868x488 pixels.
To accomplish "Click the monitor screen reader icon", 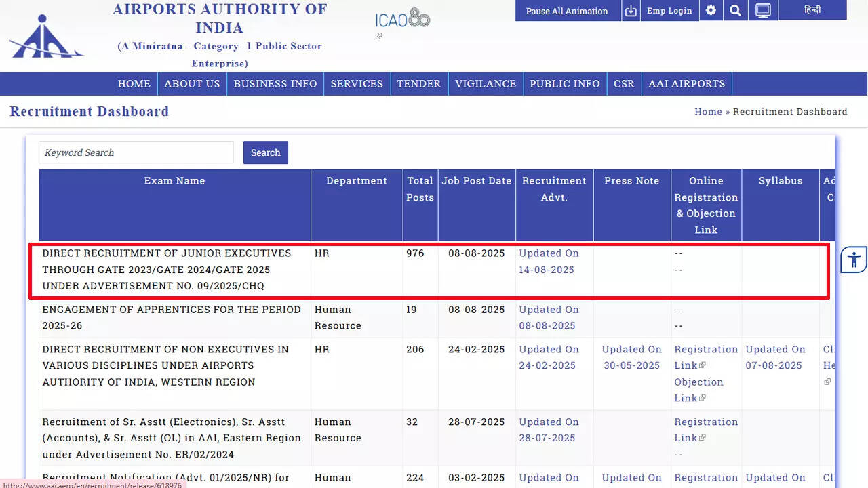I will [x=763, y=10].
